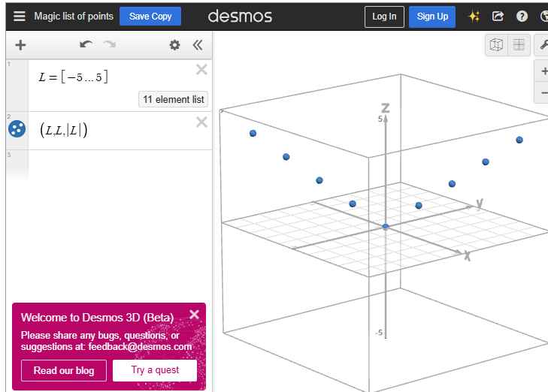
Task: Delete expression 1 with its X
Action: (201, 70)
